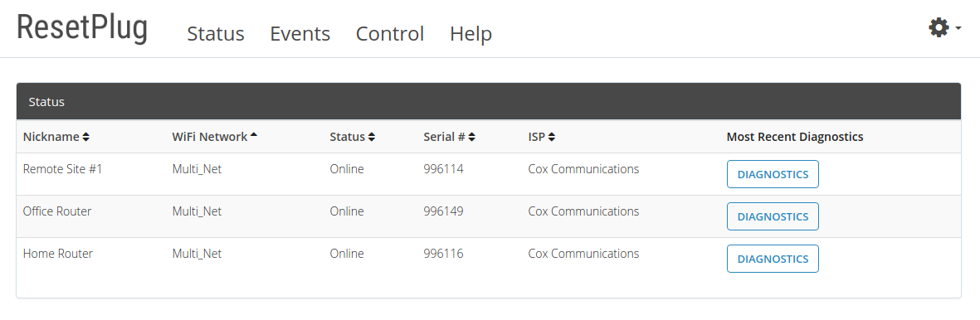Click the Status column sort arrows

click(371, 137)
